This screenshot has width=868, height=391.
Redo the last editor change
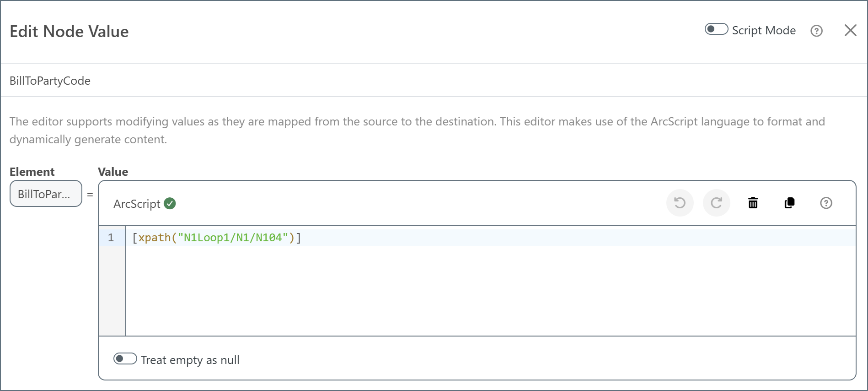[716, 203]
